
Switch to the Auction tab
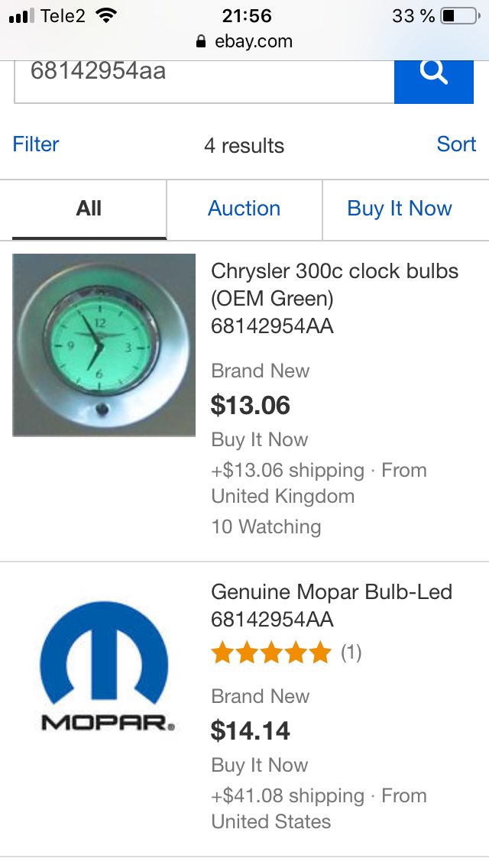pyautogui.click(x=244, y=209)
